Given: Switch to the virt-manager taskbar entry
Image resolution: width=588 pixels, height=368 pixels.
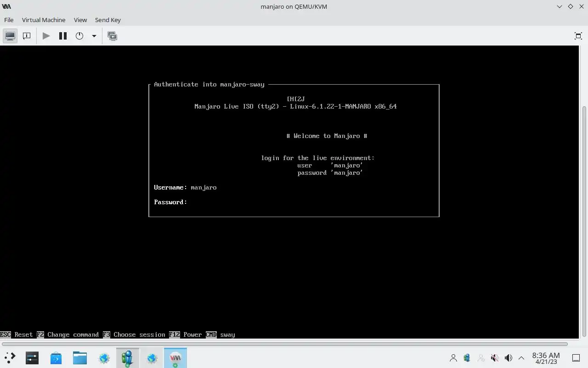Looking at the screenshot, I should pos(175,358).
